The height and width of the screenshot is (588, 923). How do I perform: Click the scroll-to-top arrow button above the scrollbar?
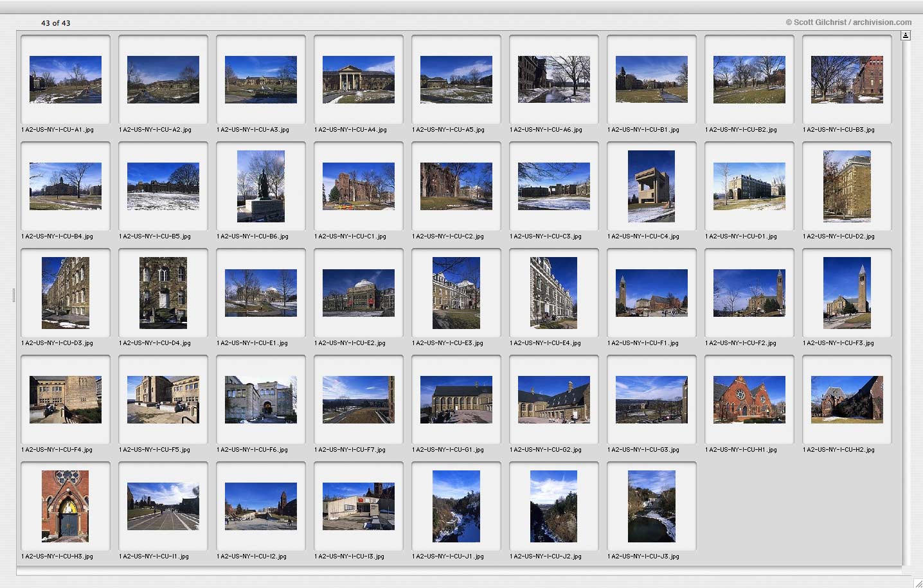[x=906, y=36]
